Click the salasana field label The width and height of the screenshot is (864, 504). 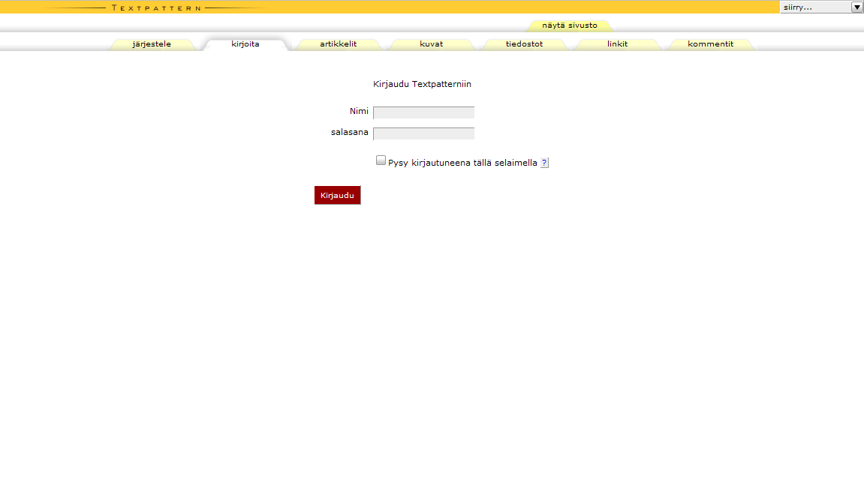point(349,132)
